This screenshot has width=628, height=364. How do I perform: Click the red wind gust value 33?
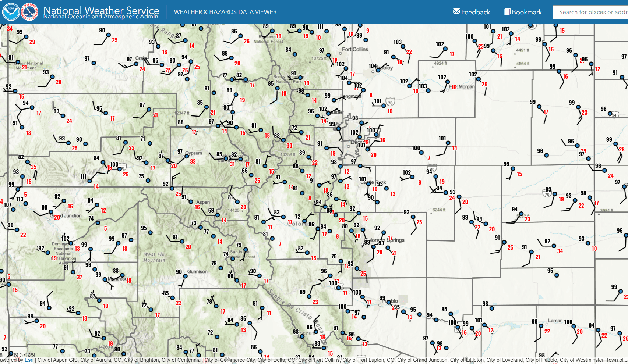click(193, 161)
